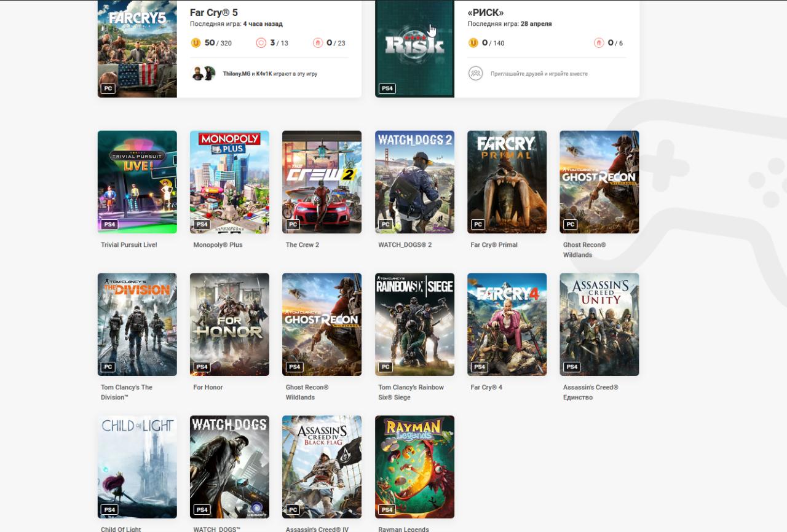Click the friends' avatars playing Far Cry 5
This screenshot has width=787, height=532.
203,73
